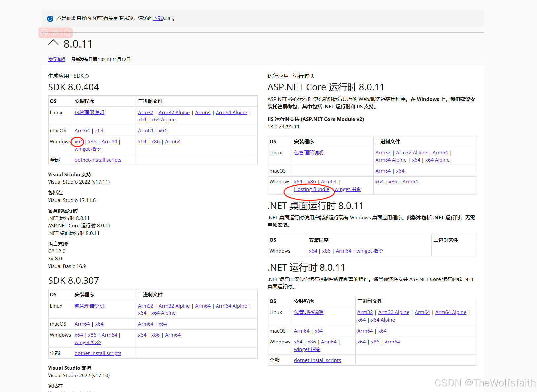Collapse the 8.0.11 section using the chevron
537x392 pixels.
click(x=53, y=43)
